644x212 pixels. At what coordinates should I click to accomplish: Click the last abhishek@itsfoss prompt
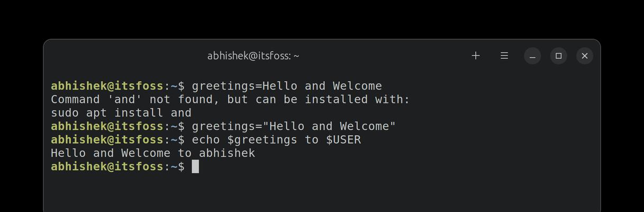click(x=107, y=166)
